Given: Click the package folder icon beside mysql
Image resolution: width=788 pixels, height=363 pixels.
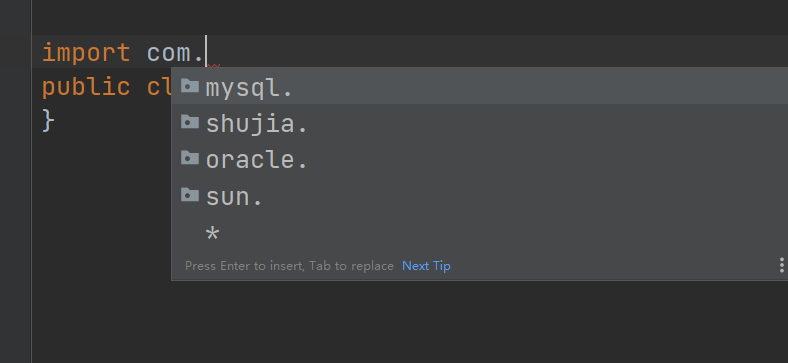Looking at the screenshot, I should click(190, 86).
